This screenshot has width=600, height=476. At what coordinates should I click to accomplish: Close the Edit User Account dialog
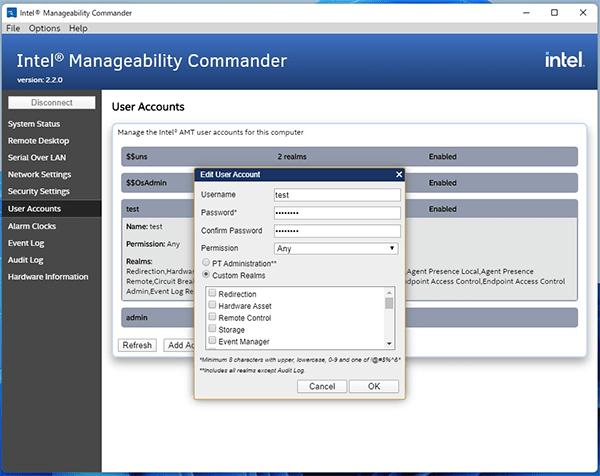[x=399, y=174]
